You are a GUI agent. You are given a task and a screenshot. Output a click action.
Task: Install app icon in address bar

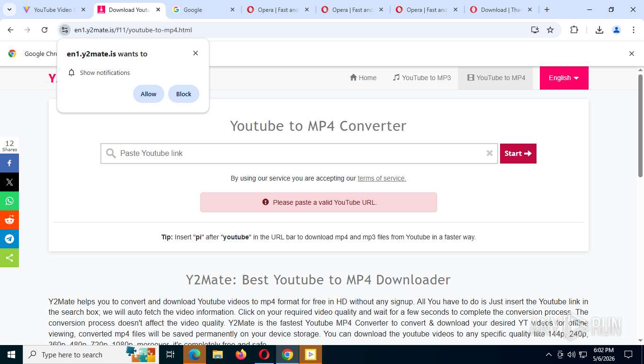pyautogui.click(x=535, y=30)
